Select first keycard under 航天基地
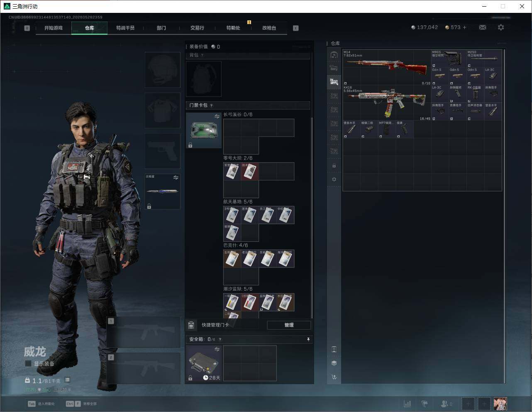532x412 pixels. [232, 215]
